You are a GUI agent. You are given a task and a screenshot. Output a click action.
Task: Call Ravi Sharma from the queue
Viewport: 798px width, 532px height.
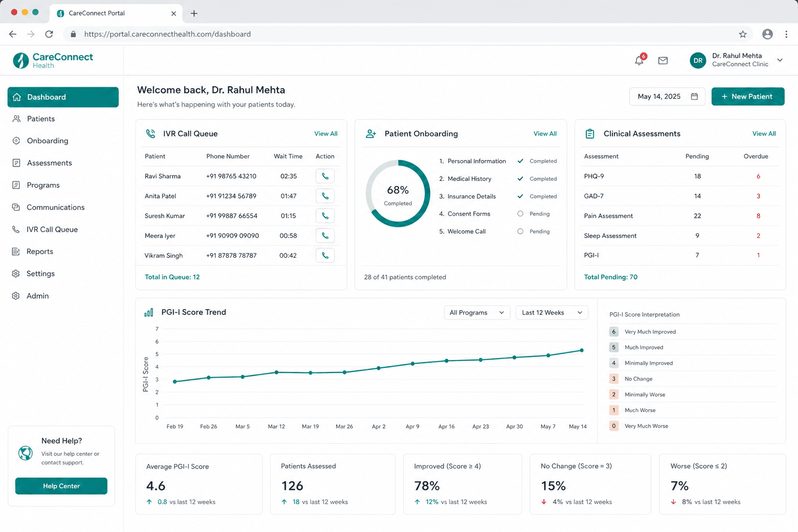tap(325, 176)
